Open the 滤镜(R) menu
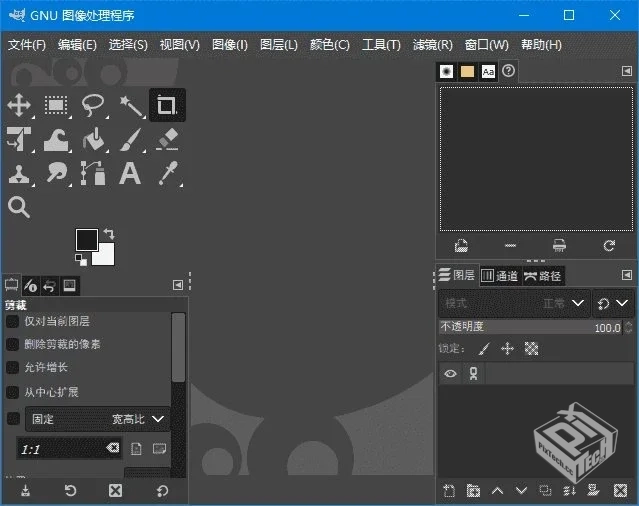The width and height of the screenshot is (639, 506). coord(433,44)
